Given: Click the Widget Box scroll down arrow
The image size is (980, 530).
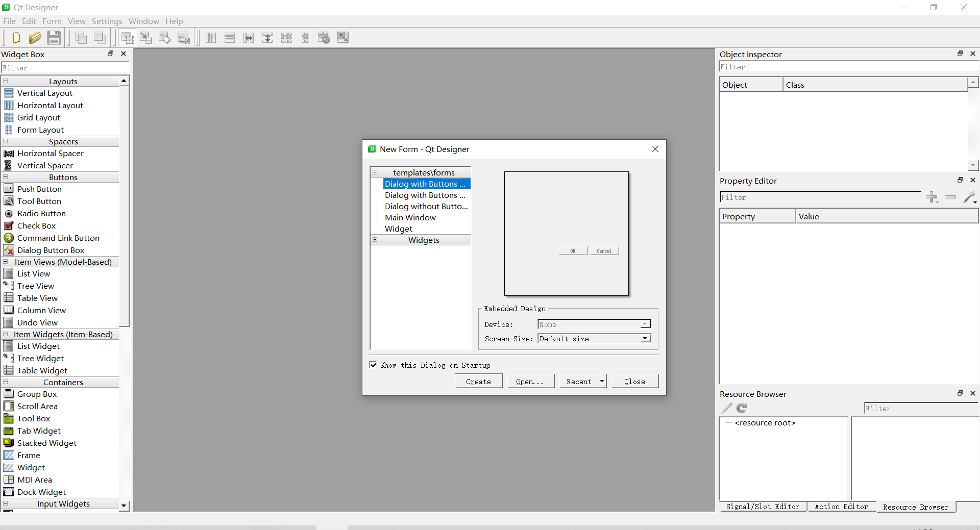Looking at the screenshot, I should (x=124, y=506).
